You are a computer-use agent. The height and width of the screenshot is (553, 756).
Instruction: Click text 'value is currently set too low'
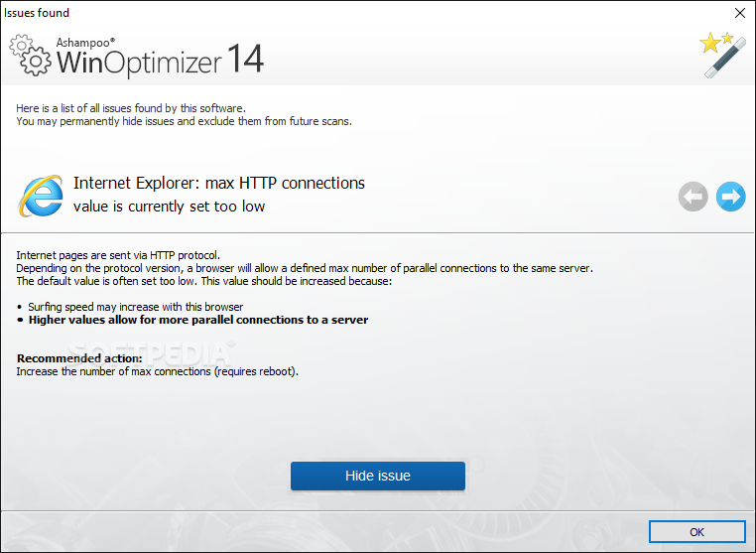point(169,207)
